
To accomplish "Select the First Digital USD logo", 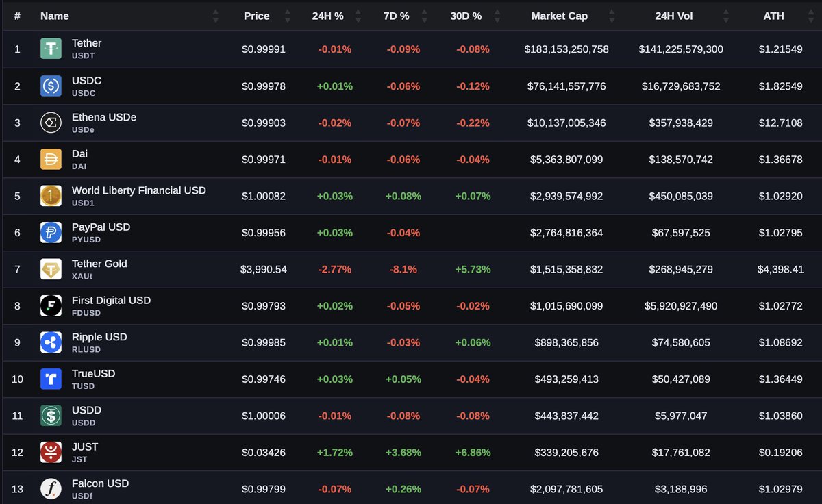I will pos(51,305).
